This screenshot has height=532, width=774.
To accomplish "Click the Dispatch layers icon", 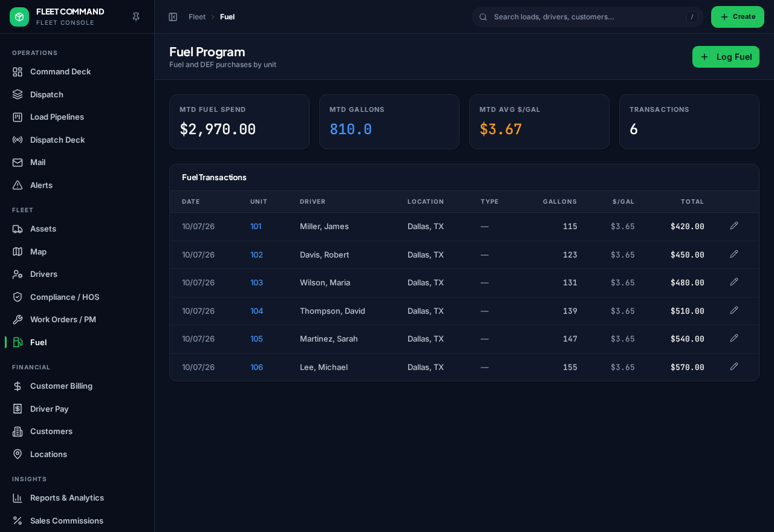I will (18, 94).
